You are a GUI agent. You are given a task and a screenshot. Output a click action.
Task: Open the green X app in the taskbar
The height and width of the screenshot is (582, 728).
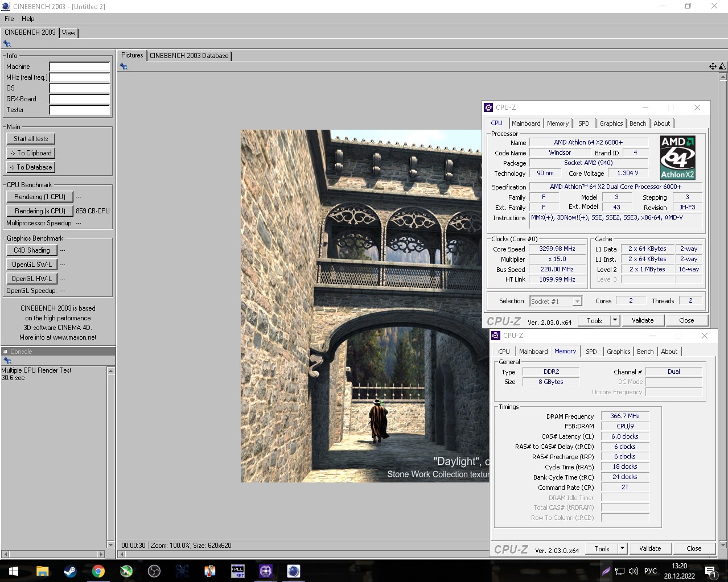(126, 571)
